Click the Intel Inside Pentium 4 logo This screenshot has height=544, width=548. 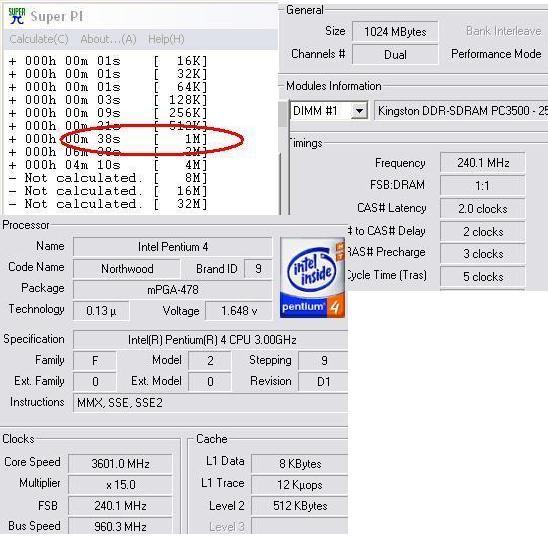point(312,278)
